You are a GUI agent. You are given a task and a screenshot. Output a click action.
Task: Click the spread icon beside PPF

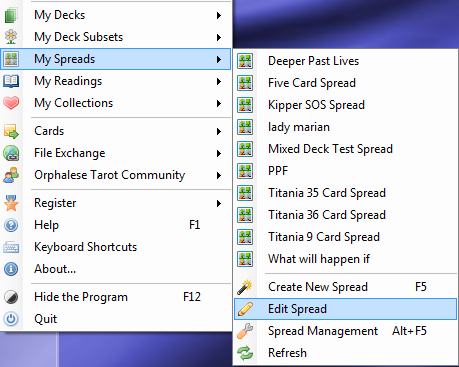click(245, 171)
